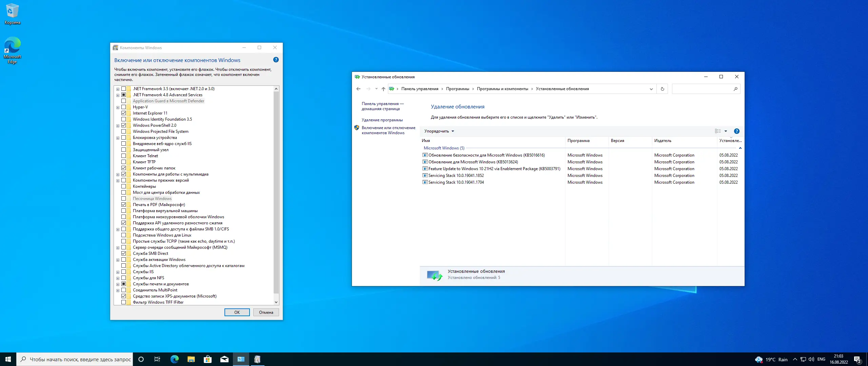
Task: Click the refresh button in address bar
Action: click(x=662, y=89)
